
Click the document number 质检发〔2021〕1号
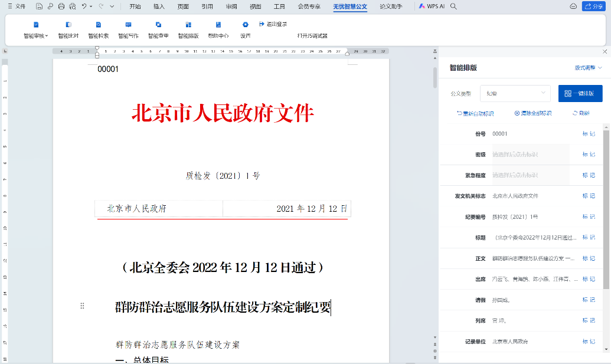click(223, 176)
